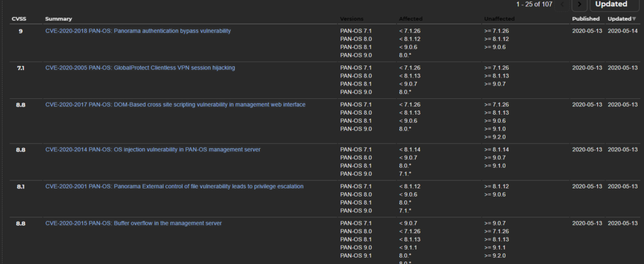
Task: Select 'PAN-OS 9.1' in CVE-2020-2015 row
Action: pyautogui.click(x=356, y=256)
